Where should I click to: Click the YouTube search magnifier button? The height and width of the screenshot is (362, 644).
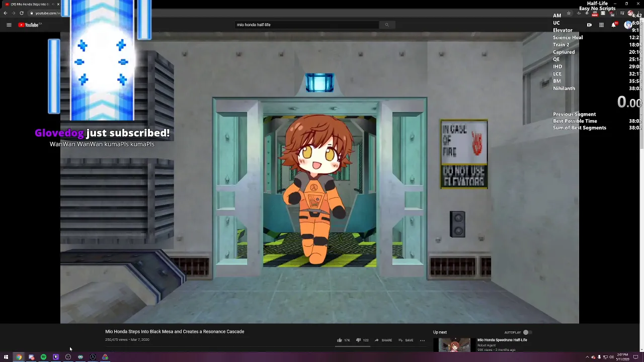[386, 25]
